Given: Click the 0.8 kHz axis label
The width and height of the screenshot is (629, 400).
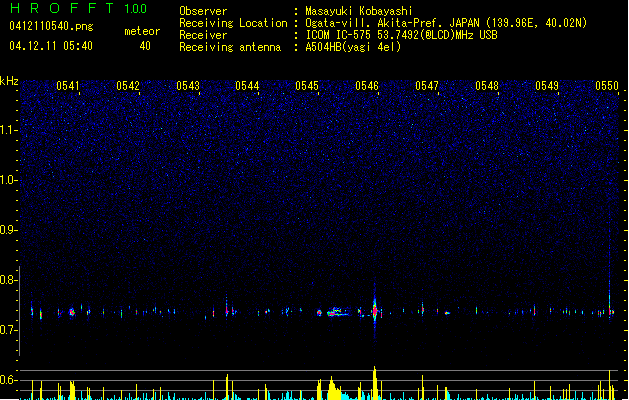Looking at the screenshot, I should [9, 280].
